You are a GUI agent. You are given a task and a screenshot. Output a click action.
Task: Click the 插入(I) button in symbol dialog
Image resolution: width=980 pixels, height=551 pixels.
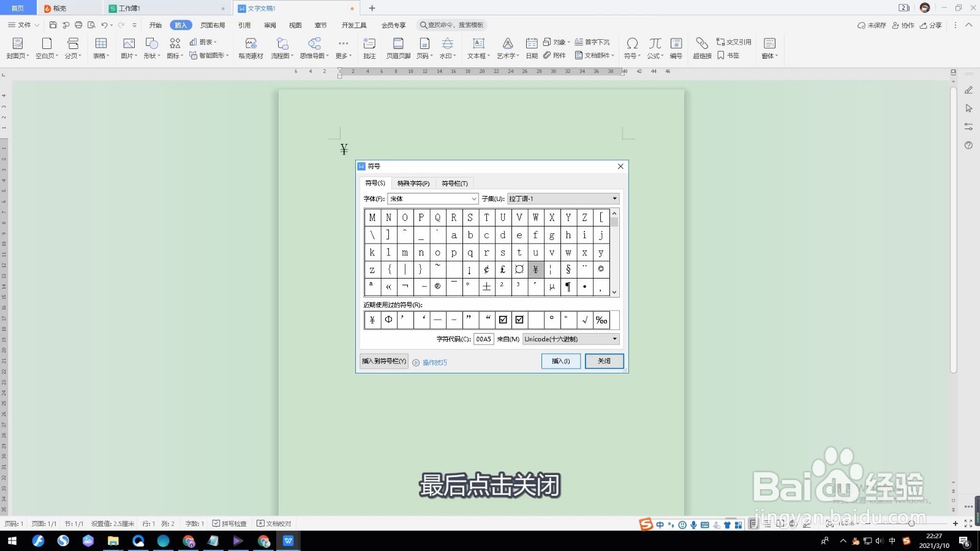click(561, 361)
